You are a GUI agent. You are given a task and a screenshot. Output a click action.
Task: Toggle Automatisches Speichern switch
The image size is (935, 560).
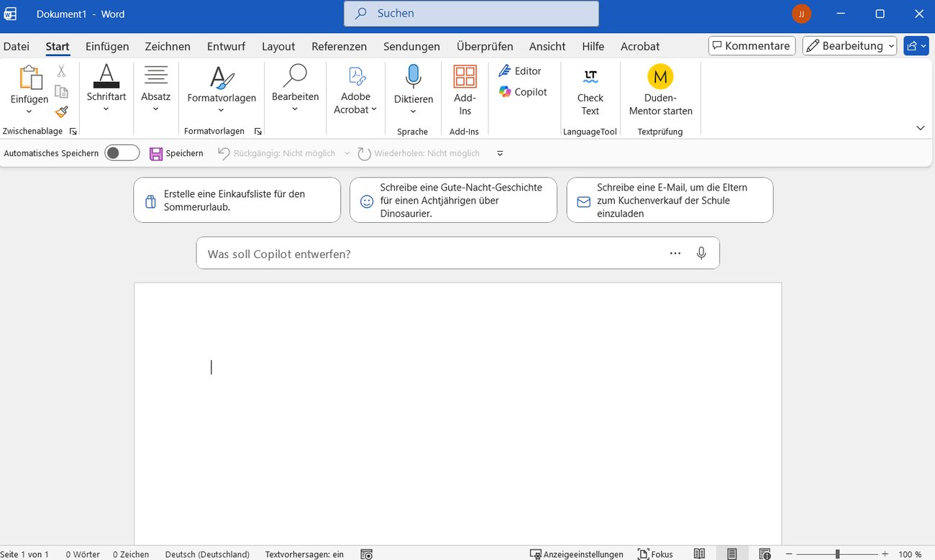[x=122, y=153]
